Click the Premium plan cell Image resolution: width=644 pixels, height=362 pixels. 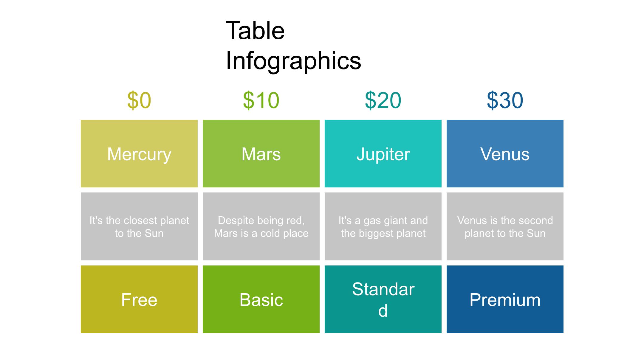[x=505, y=299]
